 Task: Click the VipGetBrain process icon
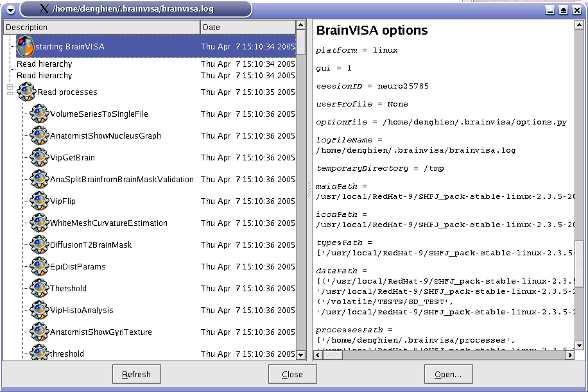(40, 157)
